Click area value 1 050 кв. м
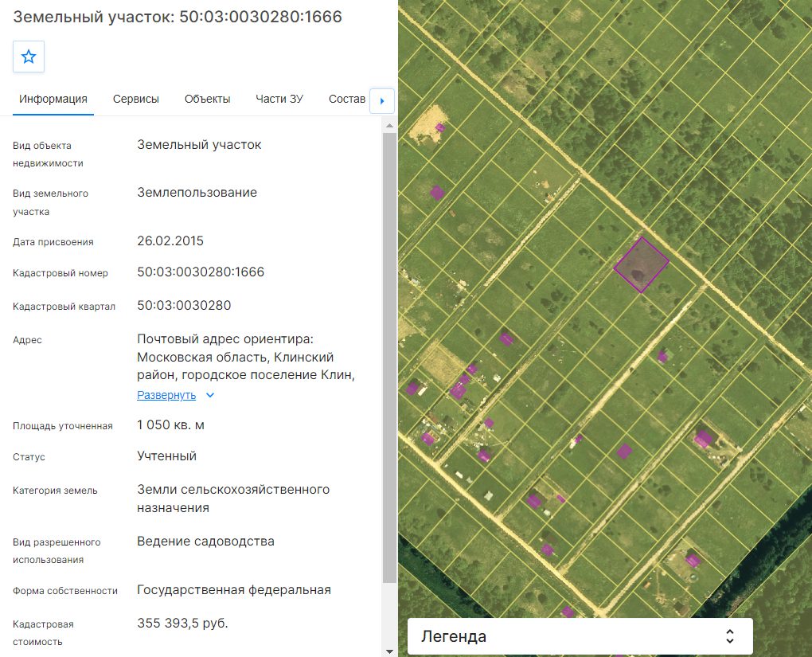This screenshot has width=812, height=657. coord(171,425)
